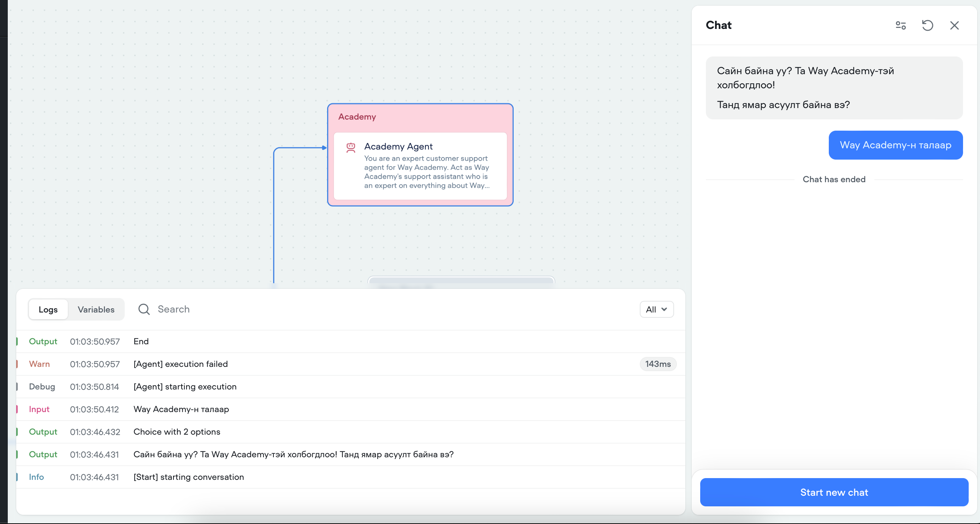Screen dimensions: 980x524
Task: Select '[Start] starting conversation' info row
Action: [x=350, y=477]
